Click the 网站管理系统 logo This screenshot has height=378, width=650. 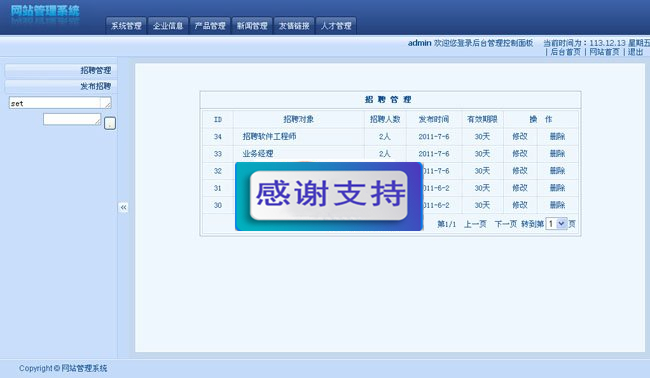click(x=45, y=13)
